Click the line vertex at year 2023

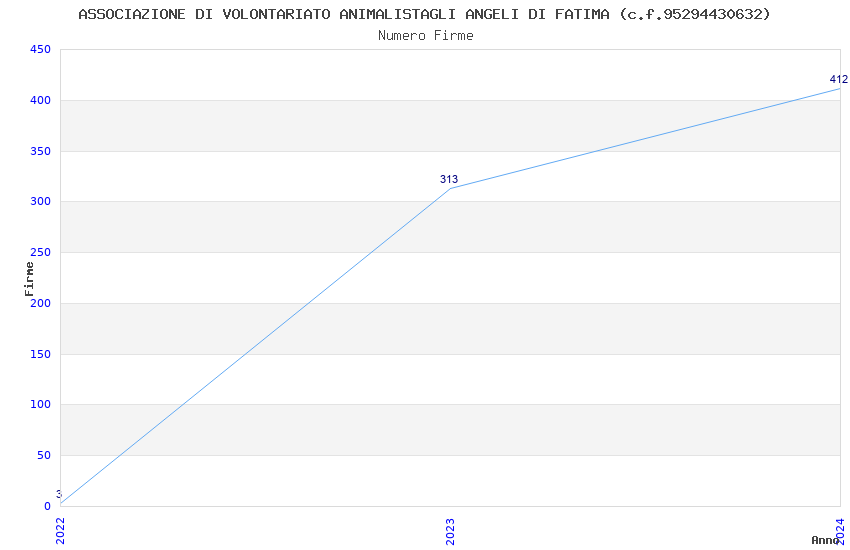(450, 188)
